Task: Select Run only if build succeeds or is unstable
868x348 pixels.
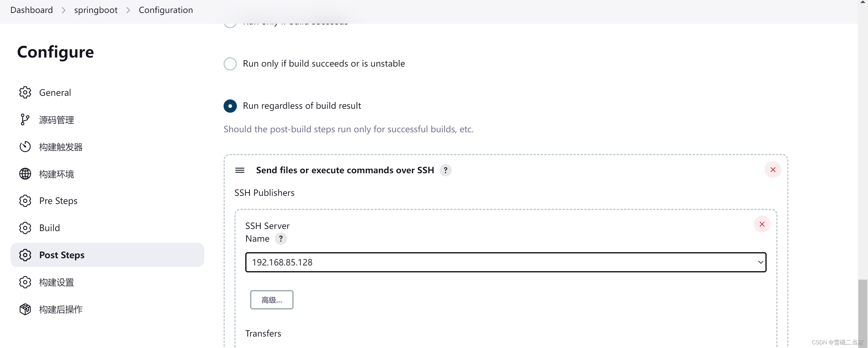Action: [x=230, y=64]
